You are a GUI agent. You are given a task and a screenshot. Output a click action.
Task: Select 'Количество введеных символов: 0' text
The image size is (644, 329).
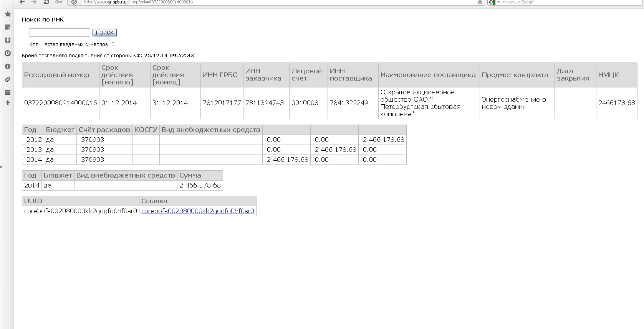pos(72,44)
